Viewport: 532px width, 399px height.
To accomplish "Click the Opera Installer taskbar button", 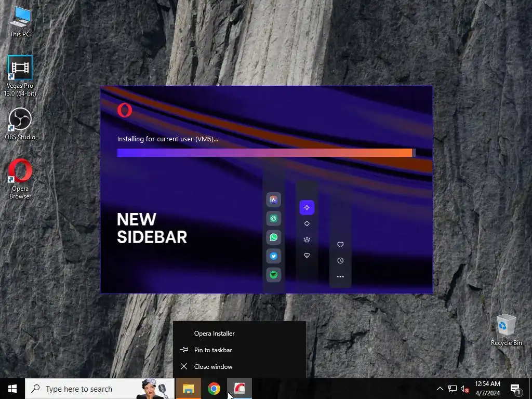I will click(x=240, y=389).
